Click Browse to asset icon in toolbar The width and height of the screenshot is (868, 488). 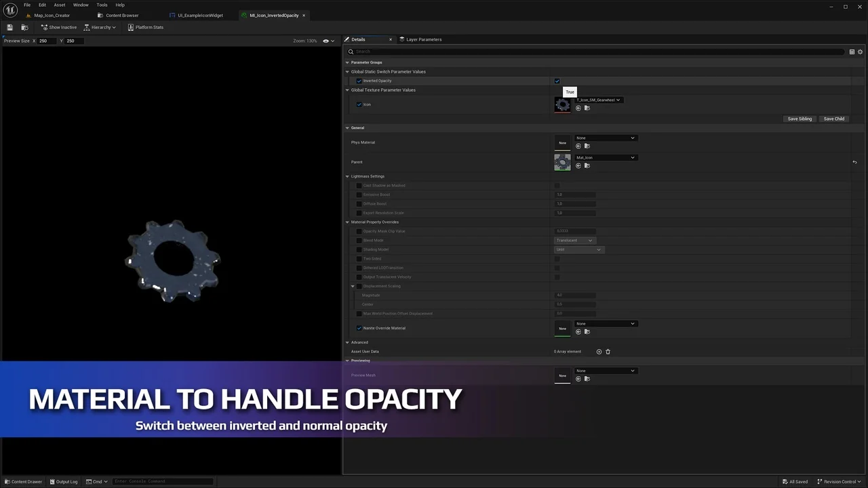click(24, 27)
